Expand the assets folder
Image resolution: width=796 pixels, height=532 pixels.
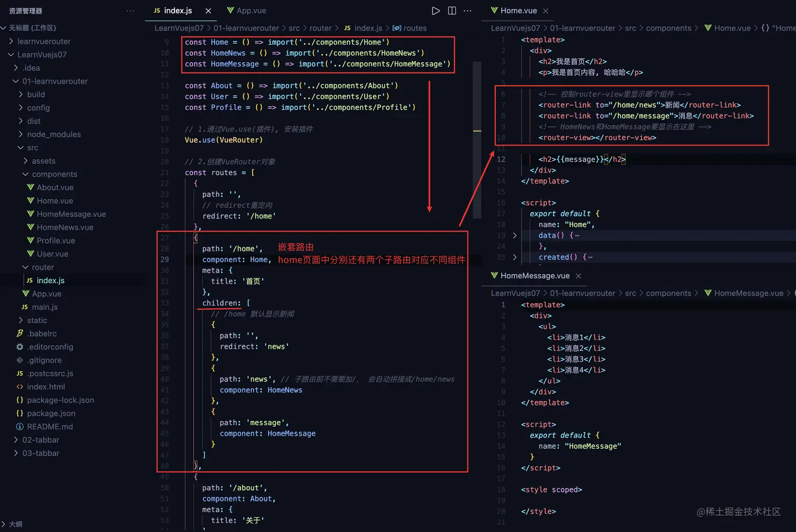43,161
